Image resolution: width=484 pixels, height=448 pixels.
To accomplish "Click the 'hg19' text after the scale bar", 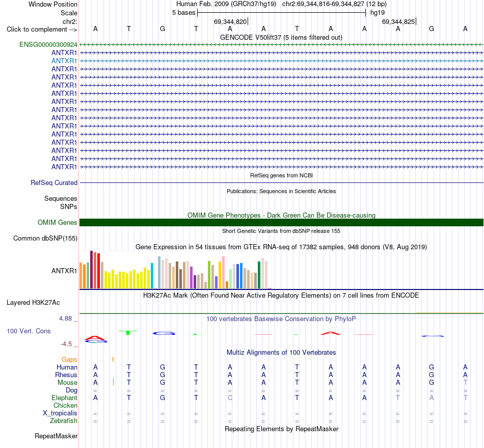I will click(x=378, y=13).
